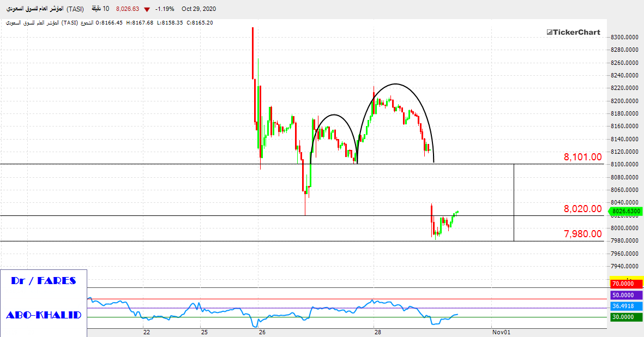
Task: Click the 7940.0000 price axis label
Action: click(x=624, y=267)
